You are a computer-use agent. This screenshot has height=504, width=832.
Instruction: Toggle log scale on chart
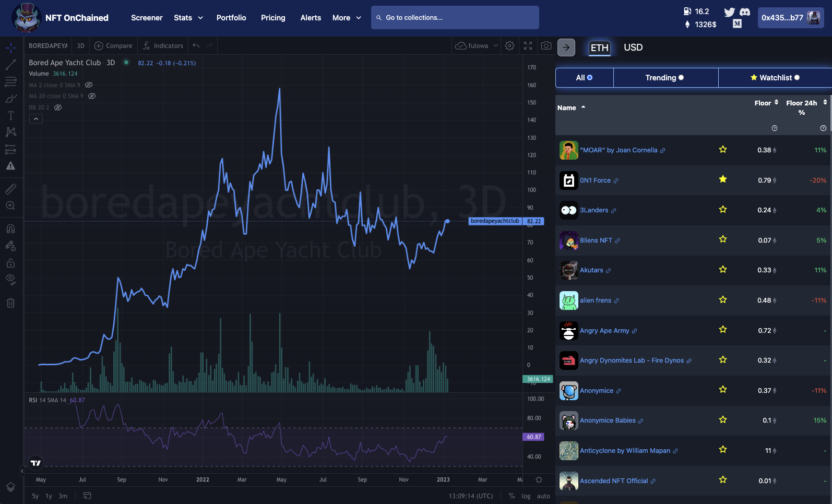point(526,496)
